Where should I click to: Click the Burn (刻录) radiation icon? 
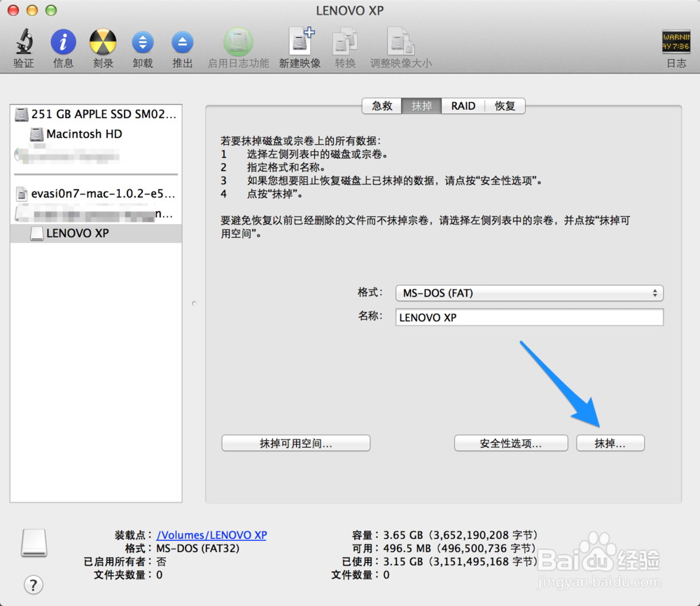(103, 42)
